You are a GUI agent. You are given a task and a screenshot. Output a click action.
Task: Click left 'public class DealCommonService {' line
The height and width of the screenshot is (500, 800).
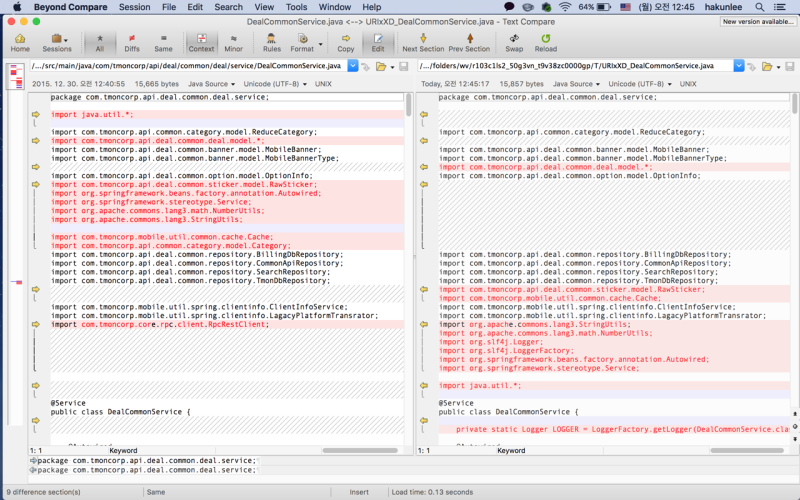tap(120, 412)
